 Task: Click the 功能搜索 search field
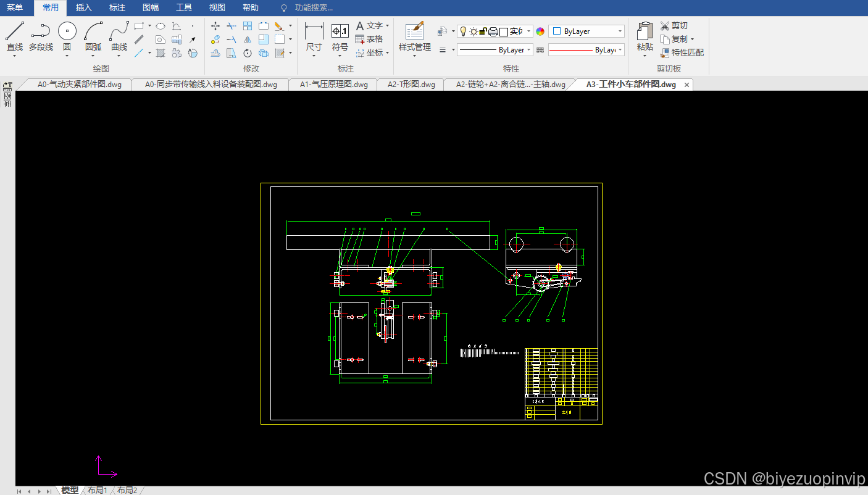tap(314, 8)
